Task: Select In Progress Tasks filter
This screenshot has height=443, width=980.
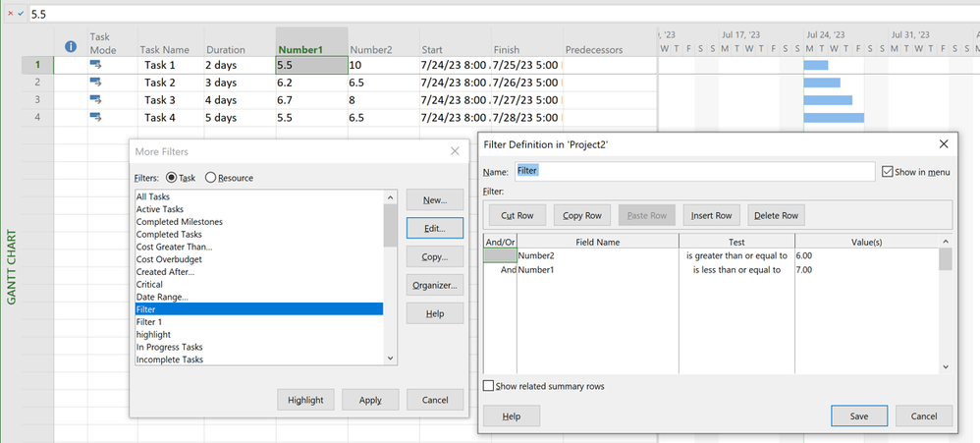Action: point(259,347)
